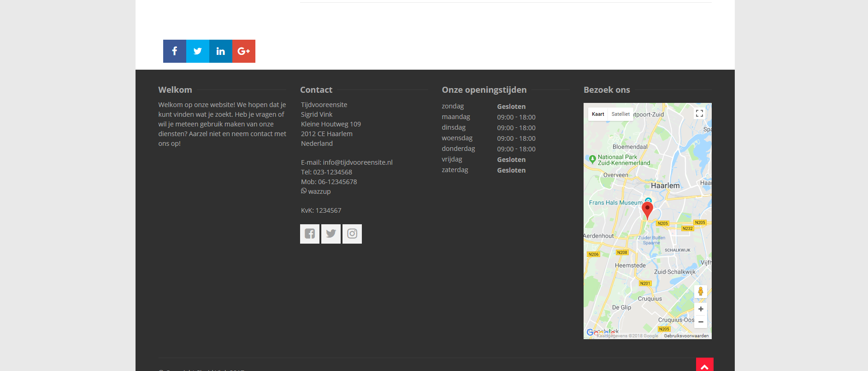Click Bloemendaal label on map
This screenshot has height=371, width=868.
[x=630, y=147]
